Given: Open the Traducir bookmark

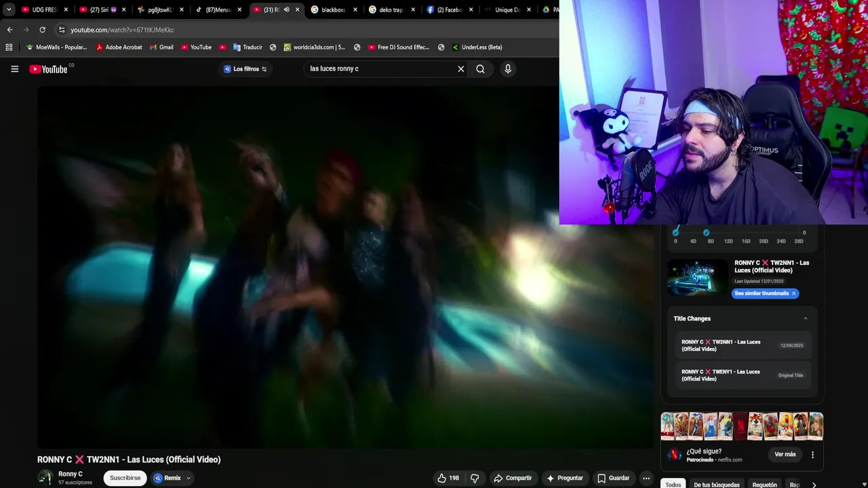Looking at the screenshot, I should click(x=248, y=47).
